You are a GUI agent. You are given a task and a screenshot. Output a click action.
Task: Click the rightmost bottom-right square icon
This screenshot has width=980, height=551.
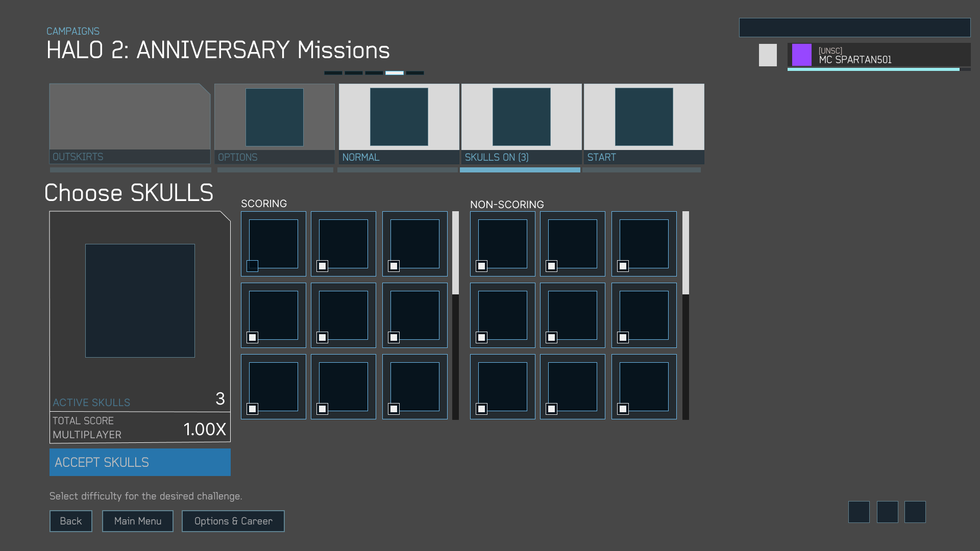pos(915,512)
